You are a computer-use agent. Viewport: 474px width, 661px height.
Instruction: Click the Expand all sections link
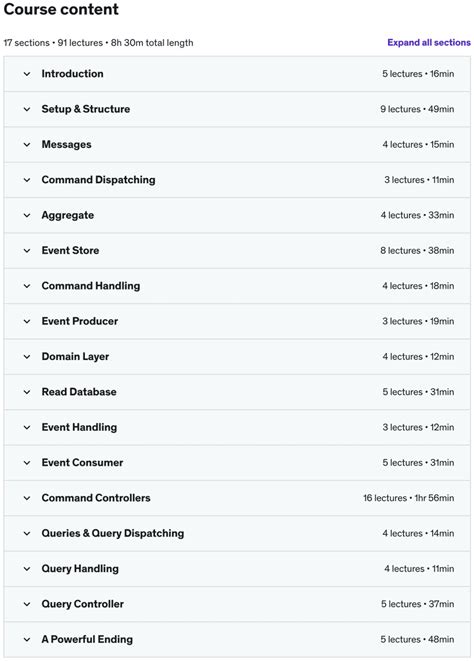coord(429,43)
